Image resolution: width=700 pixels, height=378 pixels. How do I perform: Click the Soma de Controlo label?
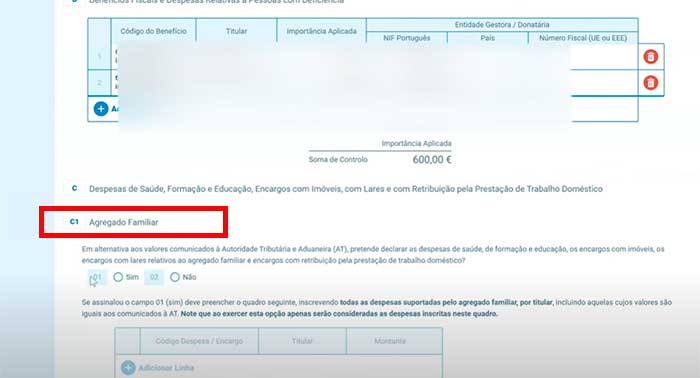(338, 159)
